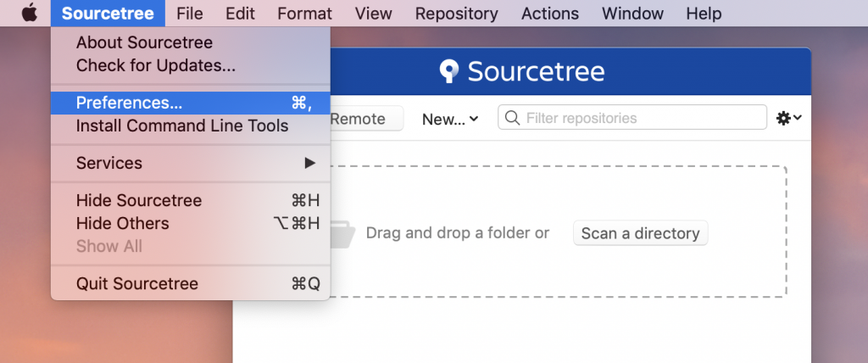868x363 pixels.
Task: Click the search magnifier icon
Action: 512,118
